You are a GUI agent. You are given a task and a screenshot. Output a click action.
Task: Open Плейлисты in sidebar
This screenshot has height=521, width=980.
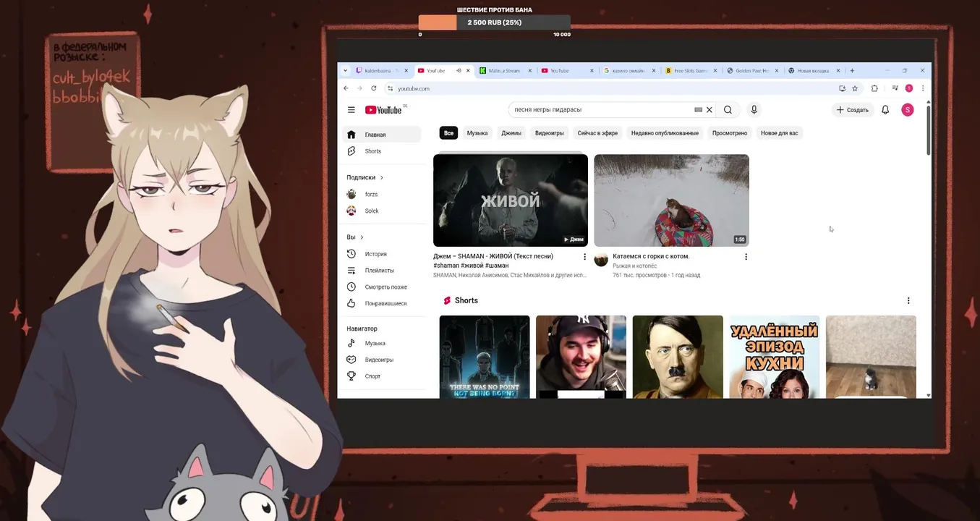pyautogui.click(x=381, y=271)
